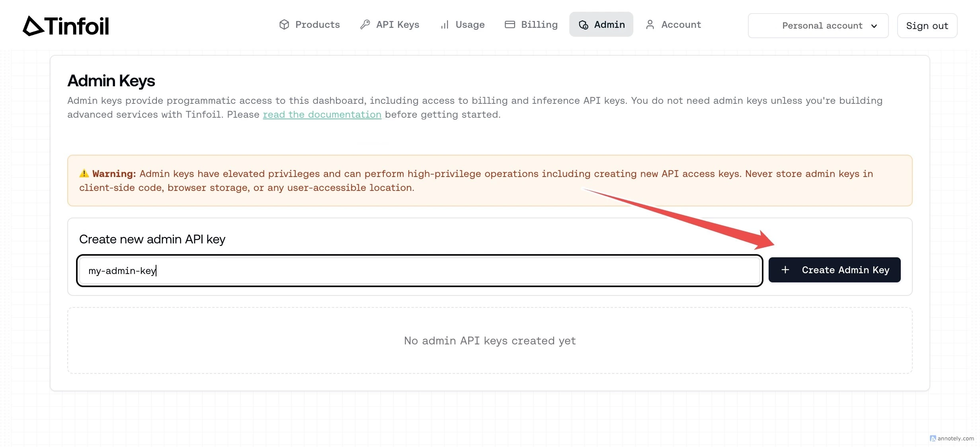Click the Account person icon
Viewport: 980px width, 447px height.
[650, 25]
